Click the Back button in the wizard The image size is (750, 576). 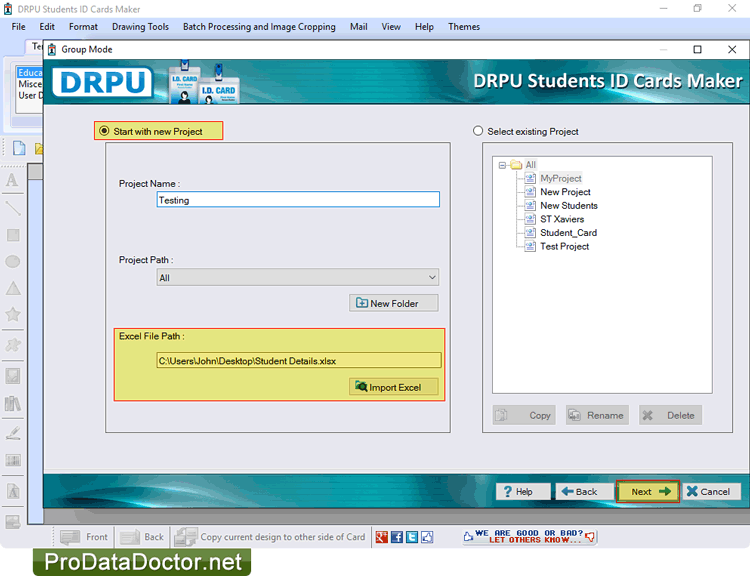(x=585, y=491)
